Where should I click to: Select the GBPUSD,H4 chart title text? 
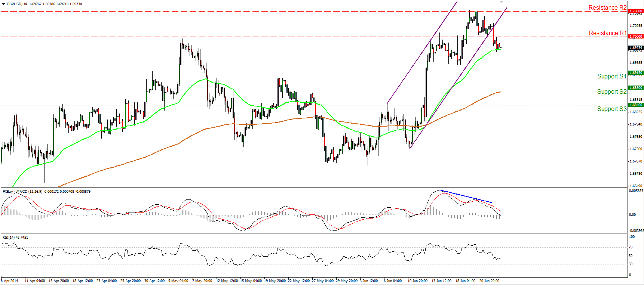[16, 4]
